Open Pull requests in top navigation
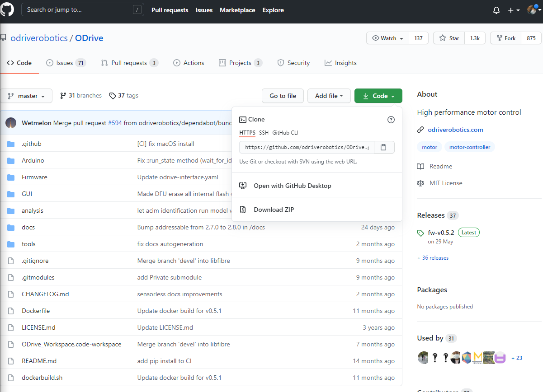 [x=170, y=10]
